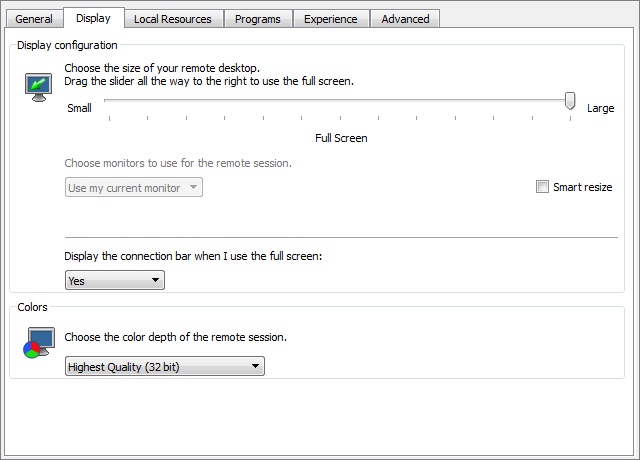Viewport: 640px width, 460px height.
Task: Select the Experience tab
Action: (330, 19)
